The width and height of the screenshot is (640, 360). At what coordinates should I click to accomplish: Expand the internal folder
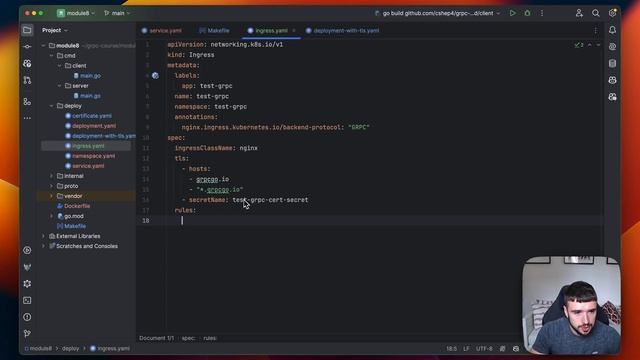51,176
